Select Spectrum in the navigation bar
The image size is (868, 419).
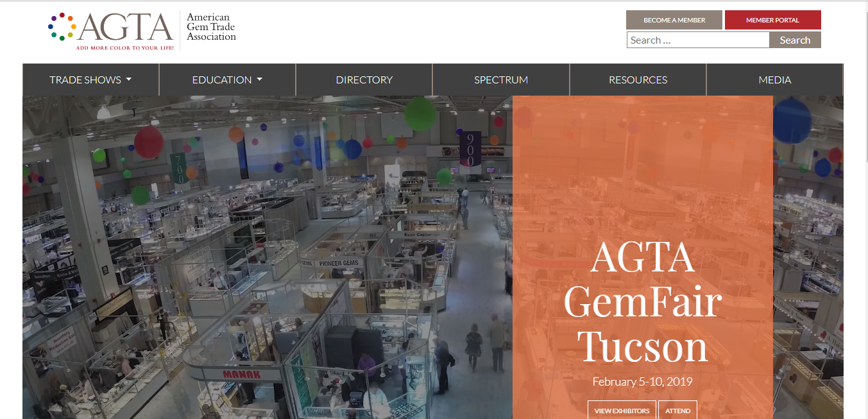pos(501,80)
